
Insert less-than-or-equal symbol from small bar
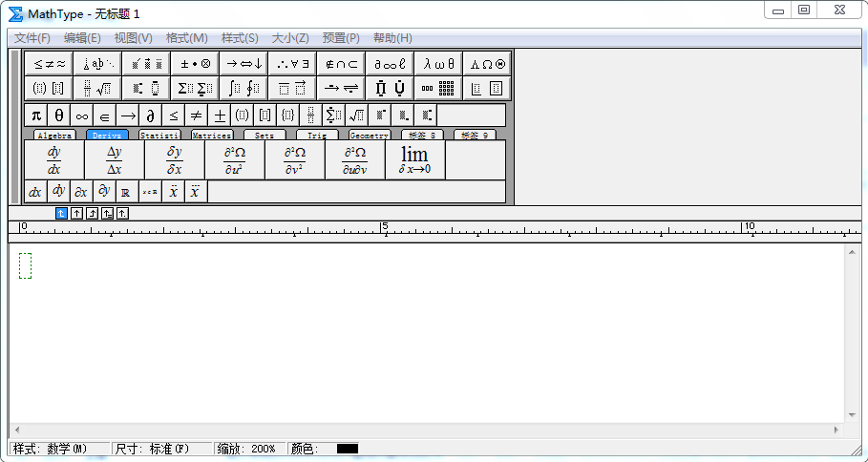coord(173,115)
